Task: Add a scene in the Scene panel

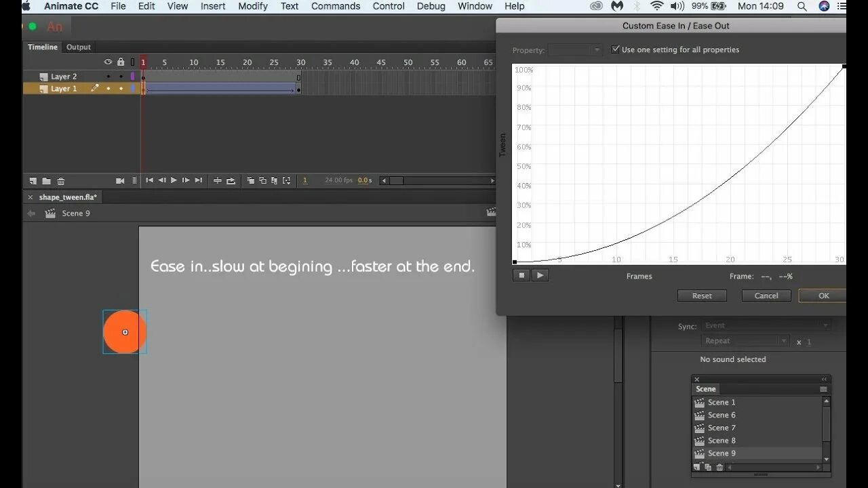Action: click(x=697, y=467)
